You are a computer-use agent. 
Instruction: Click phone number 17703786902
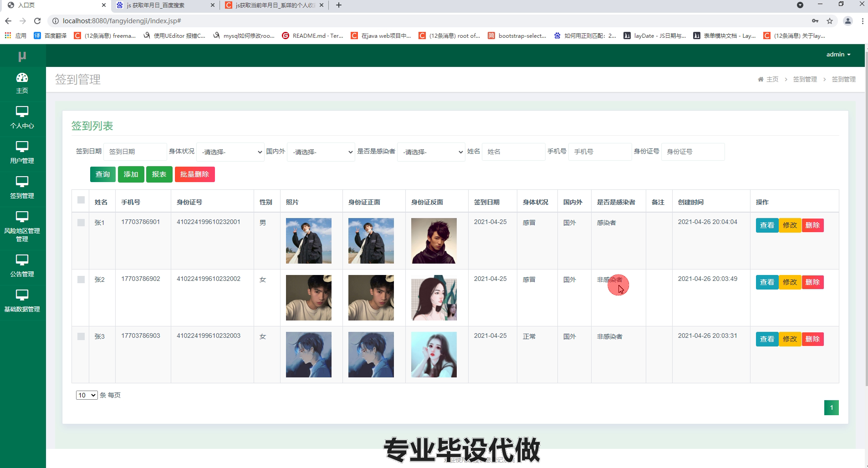click(141, 279)
